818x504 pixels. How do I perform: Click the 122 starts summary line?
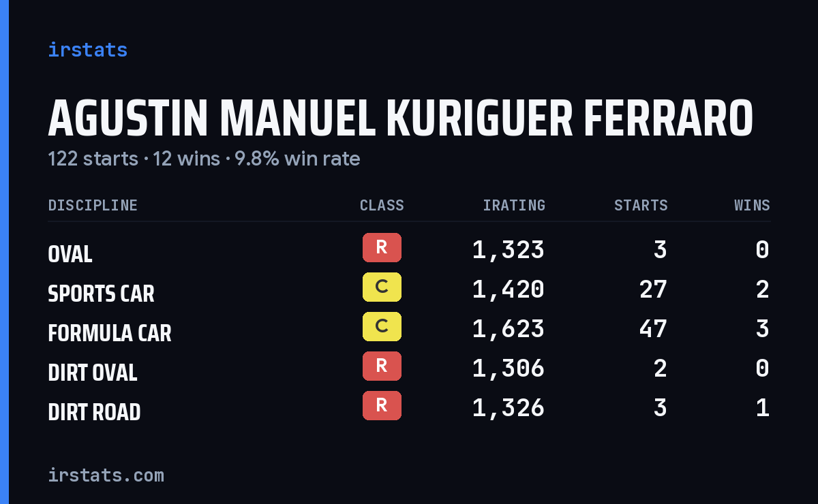pyautogui.click(x=204, y=159)
